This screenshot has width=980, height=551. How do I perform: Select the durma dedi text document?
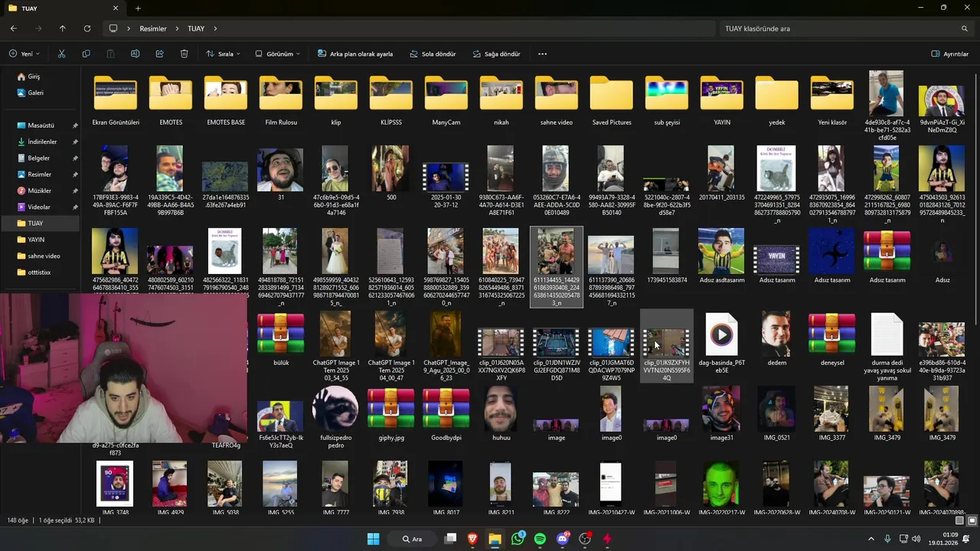[x=887, y=347]
